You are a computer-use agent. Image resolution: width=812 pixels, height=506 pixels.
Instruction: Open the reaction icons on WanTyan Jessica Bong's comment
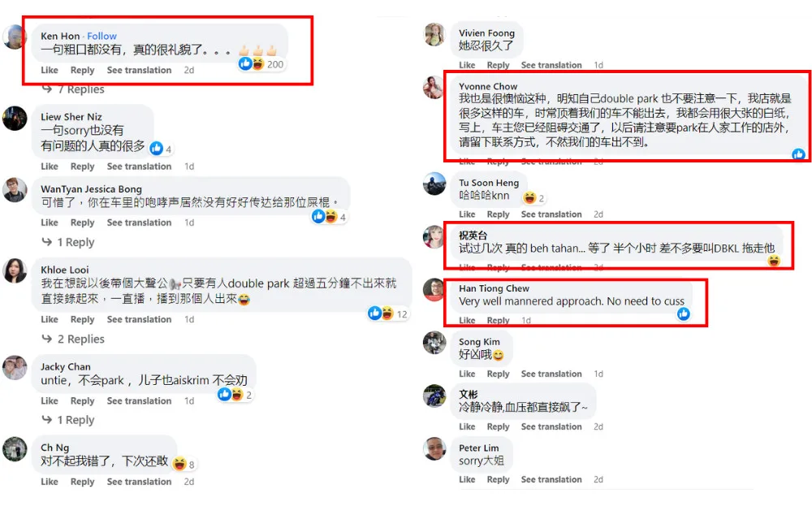(330, 217)
